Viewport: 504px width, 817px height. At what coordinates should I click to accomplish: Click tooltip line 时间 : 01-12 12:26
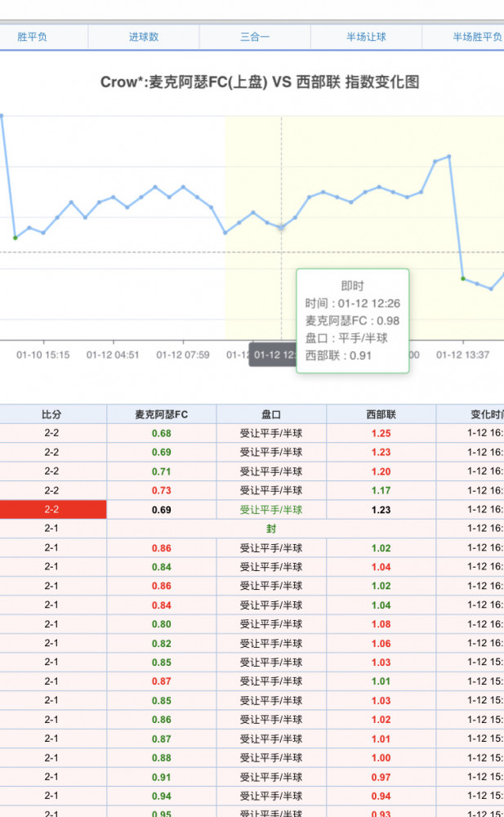[352, 303]
